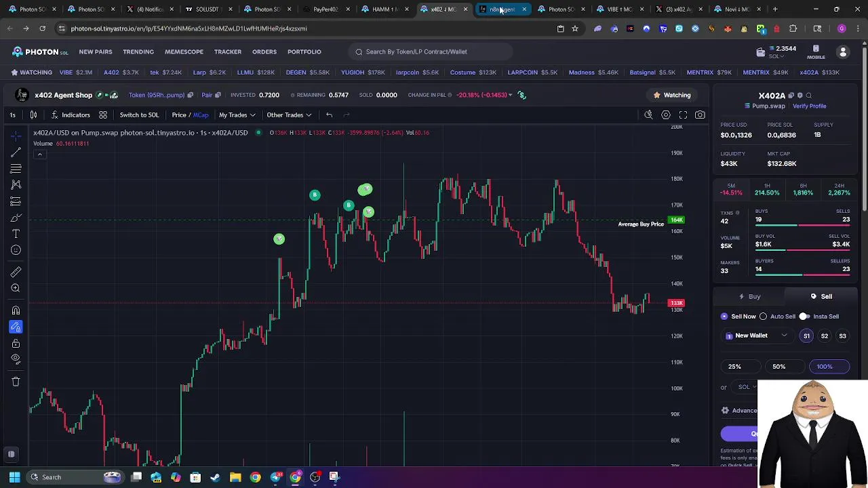
Task: Undo last chart action
Action: click(329, 115)
